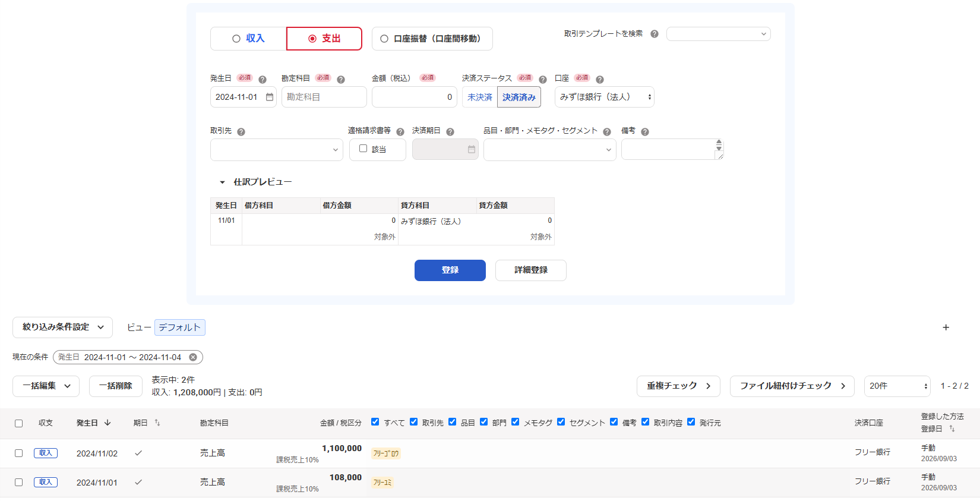Select the row checkbox for 2024/11/02
This screenshot has height=501, width=980.
[x=18, y=453]
